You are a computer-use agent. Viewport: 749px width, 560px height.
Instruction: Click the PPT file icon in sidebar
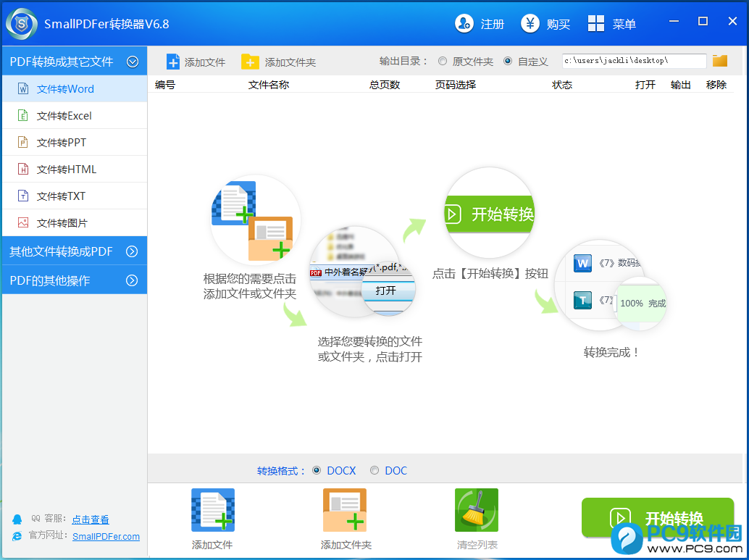coord(23,143)
